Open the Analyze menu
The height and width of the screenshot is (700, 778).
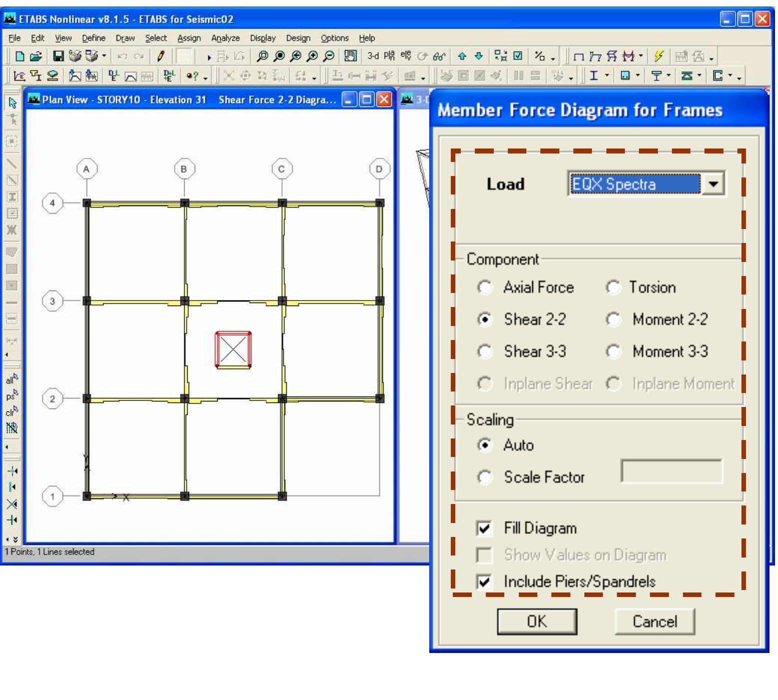tap(225, 38)
